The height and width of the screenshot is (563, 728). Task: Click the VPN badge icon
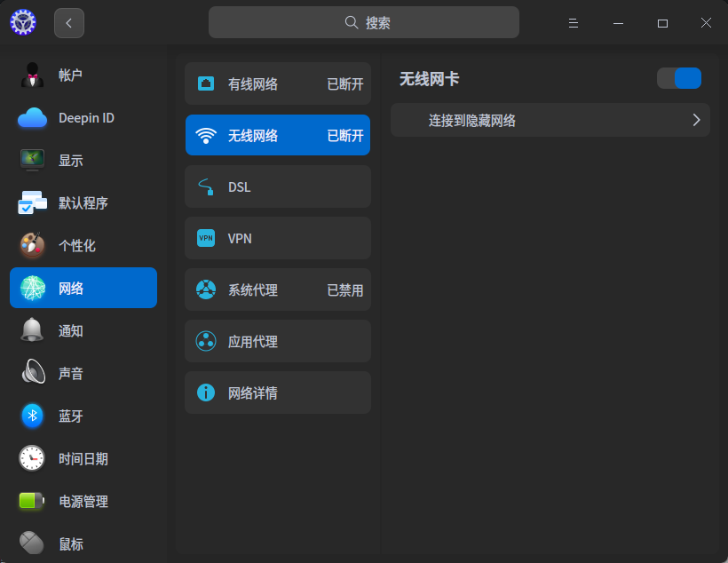click(205, 238)
